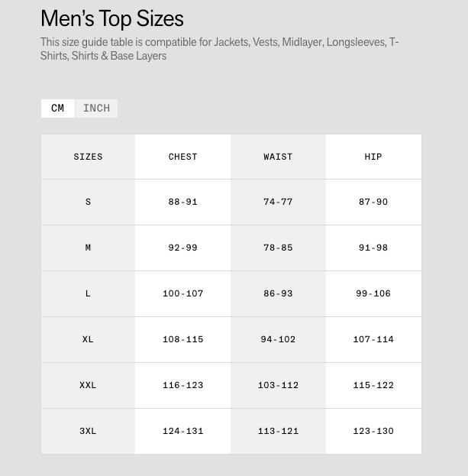468x476 pixels.
Task: Select the XL size row label
Action: (x=88, y=340)
